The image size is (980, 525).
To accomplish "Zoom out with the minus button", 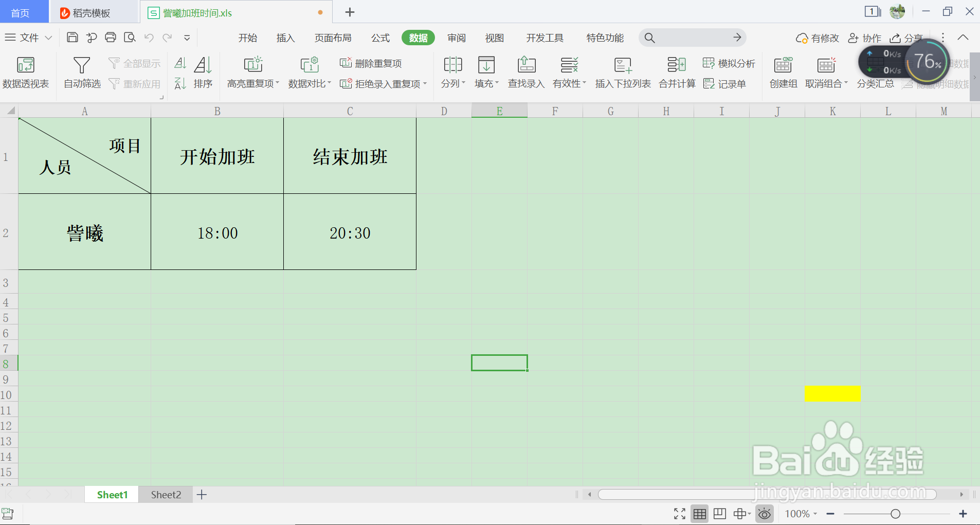I will click(830, 514).
